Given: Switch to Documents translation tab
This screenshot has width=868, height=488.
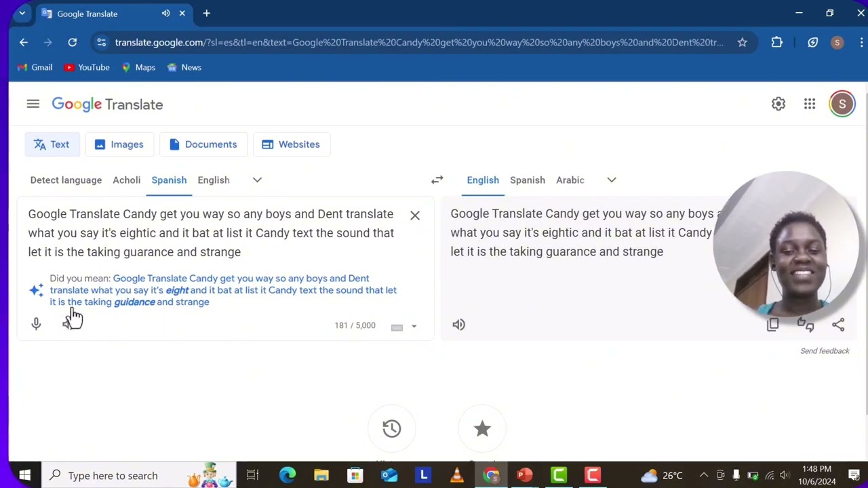Looking at the screenshot, I should (x=203, y=144).
